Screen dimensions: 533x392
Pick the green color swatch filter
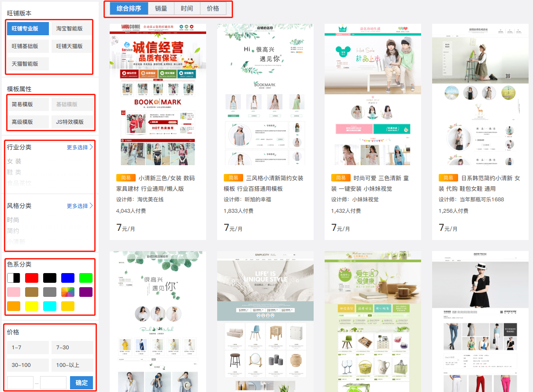tap(85, 277)
